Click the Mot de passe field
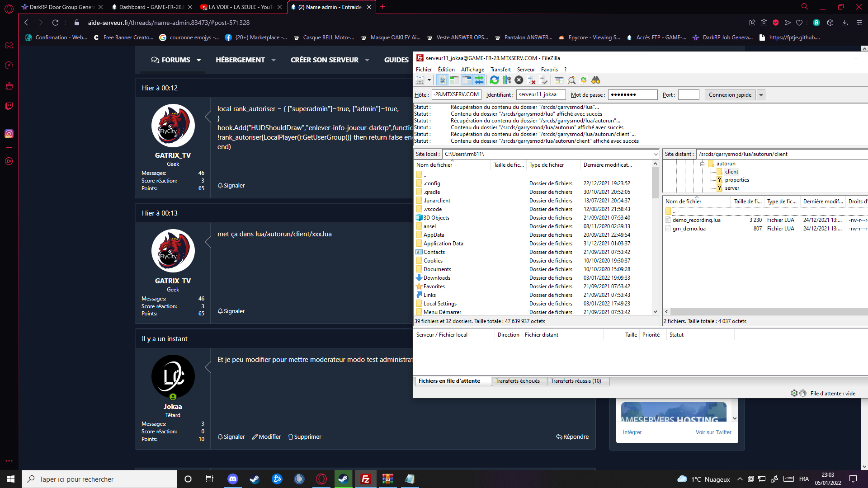The width and height of the screenshot is (868, 488). [632, 94]
